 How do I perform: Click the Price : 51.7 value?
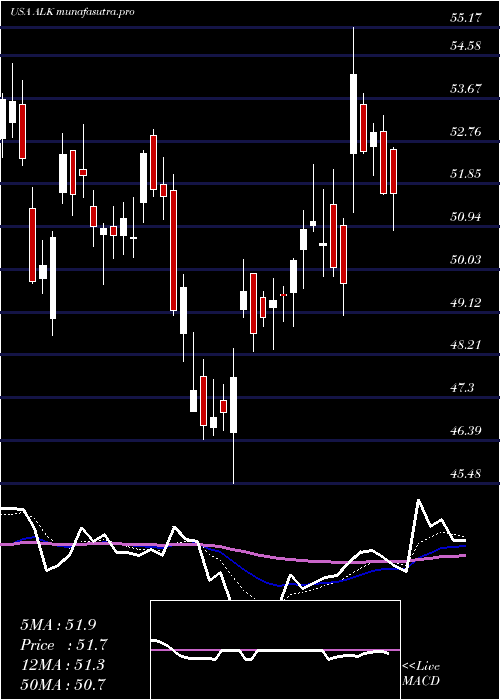pyautogui.click(x=64, y=645)
